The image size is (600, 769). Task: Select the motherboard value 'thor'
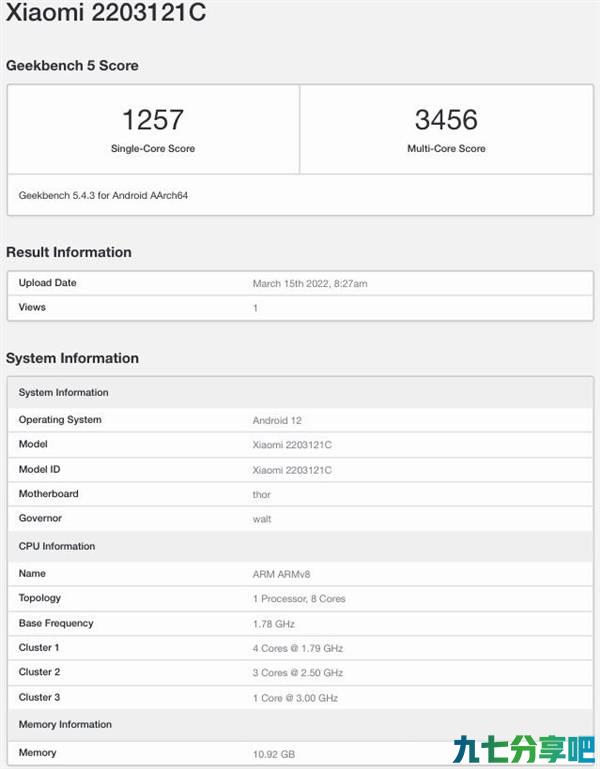point(261,494)
